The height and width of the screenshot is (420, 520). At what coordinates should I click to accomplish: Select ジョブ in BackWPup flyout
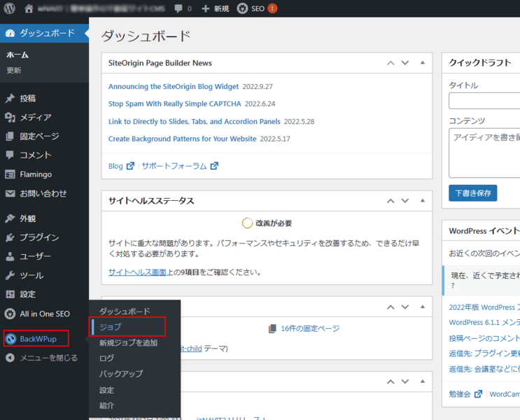[111, 327]
